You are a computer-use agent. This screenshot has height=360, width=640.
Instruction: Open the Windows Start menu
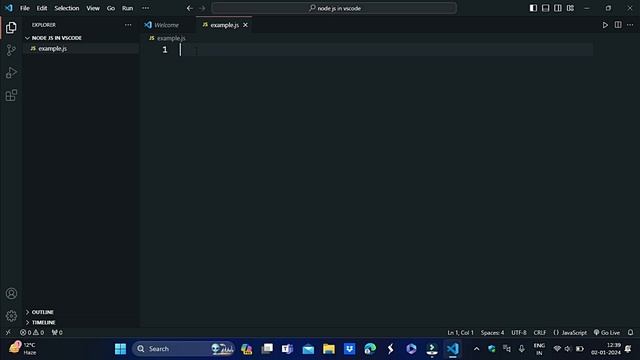coord(120,349)
